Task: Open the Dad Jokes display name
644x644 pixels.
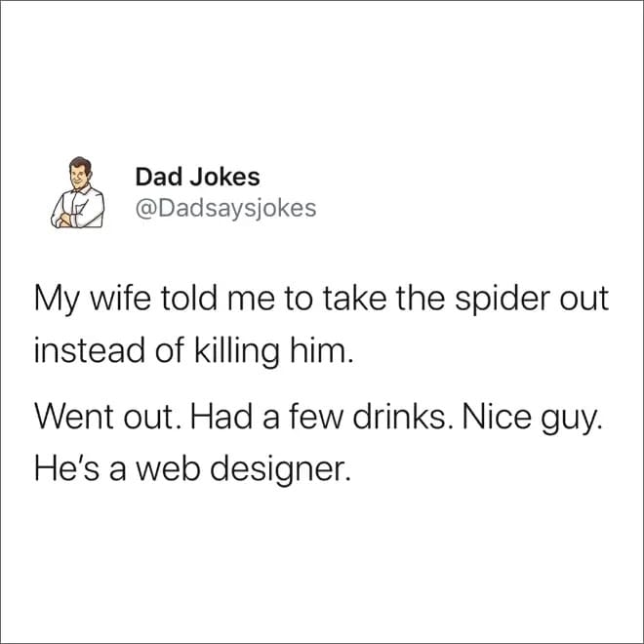Action: (x=197, y=177)
